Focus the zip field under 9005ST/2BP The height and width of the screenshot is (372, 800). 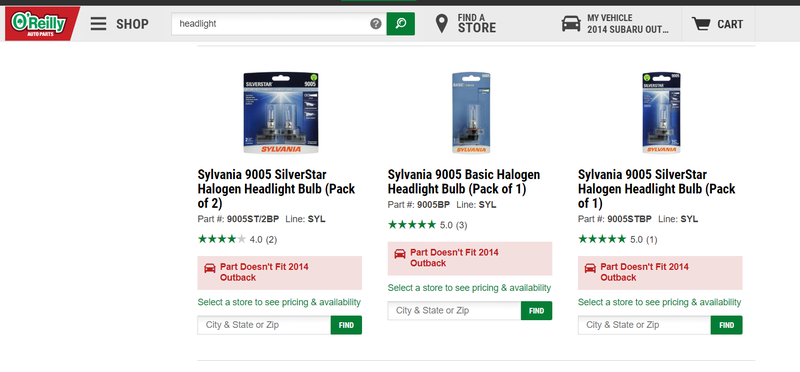click(264, 325)
